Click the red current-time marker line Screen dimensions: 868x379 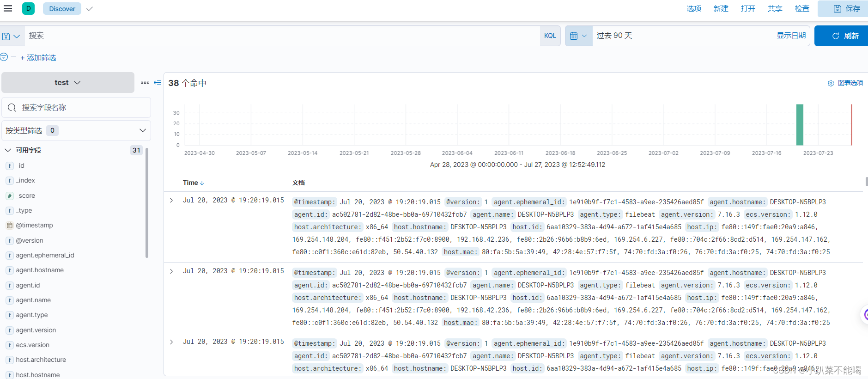[851, 125]
